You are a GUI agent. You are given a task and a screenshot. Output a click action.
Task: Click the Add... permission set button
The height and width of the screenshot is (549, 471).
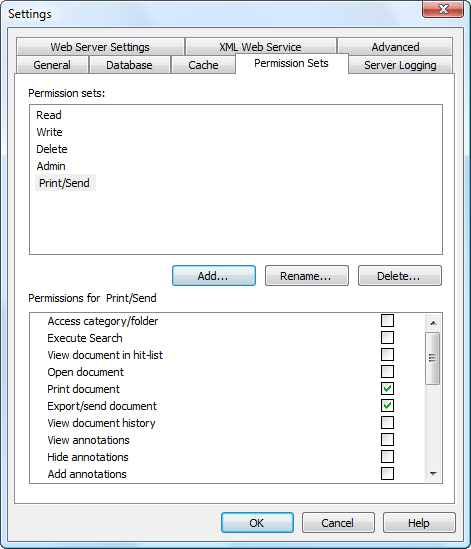pos(214,276)
